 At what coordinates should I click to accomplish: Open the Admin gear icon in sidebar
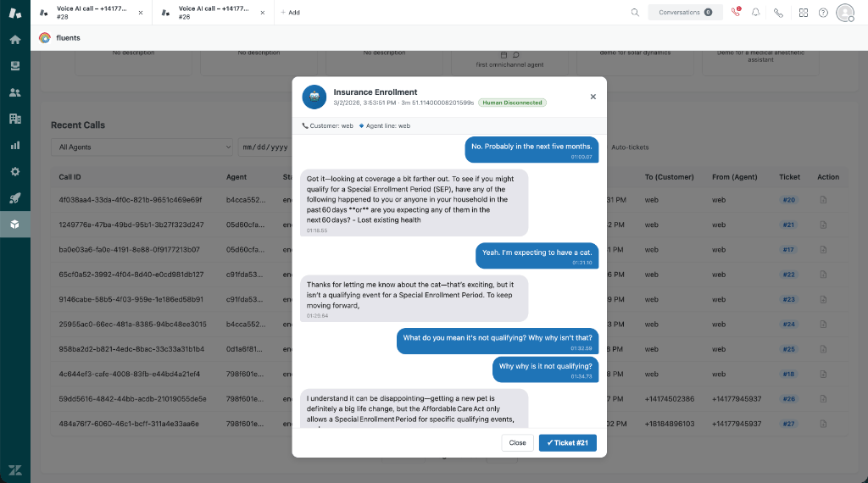(15, 171)
